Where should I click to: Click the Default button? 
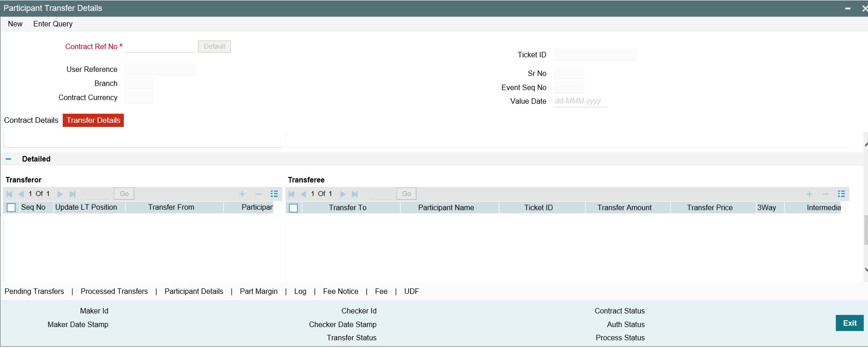pyautogui.click(x=214, y=46)
